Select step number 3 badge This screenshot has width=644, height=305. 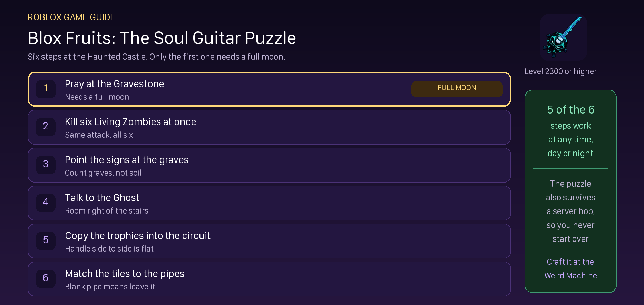46,164
